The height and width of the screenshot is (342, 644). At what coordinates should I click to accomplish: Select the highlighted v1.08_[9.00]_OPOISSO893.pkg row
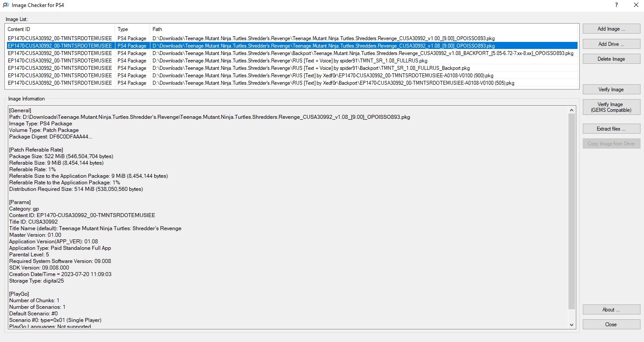(292, 45)
